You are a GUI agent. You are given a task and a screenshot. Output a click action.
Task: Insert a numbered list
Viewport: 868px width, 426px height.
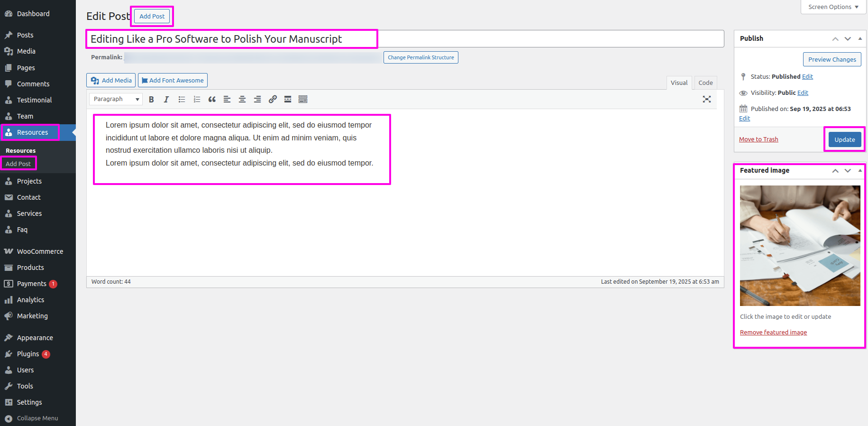(197, 99)
